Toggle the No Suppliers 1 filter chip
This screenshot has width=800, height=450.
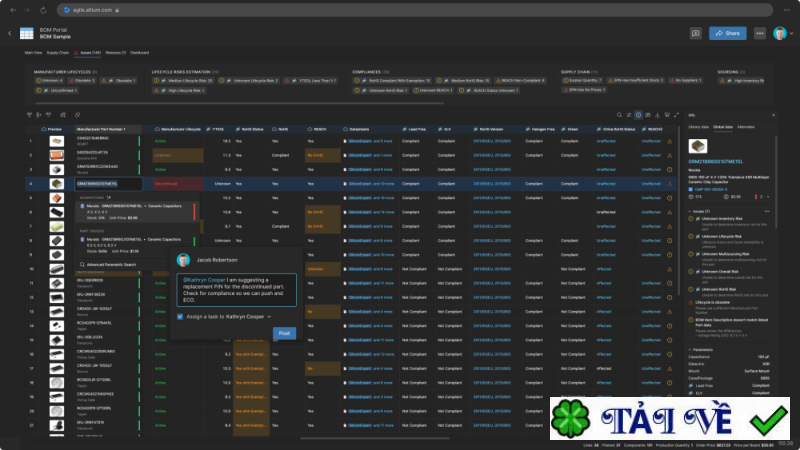686,80
